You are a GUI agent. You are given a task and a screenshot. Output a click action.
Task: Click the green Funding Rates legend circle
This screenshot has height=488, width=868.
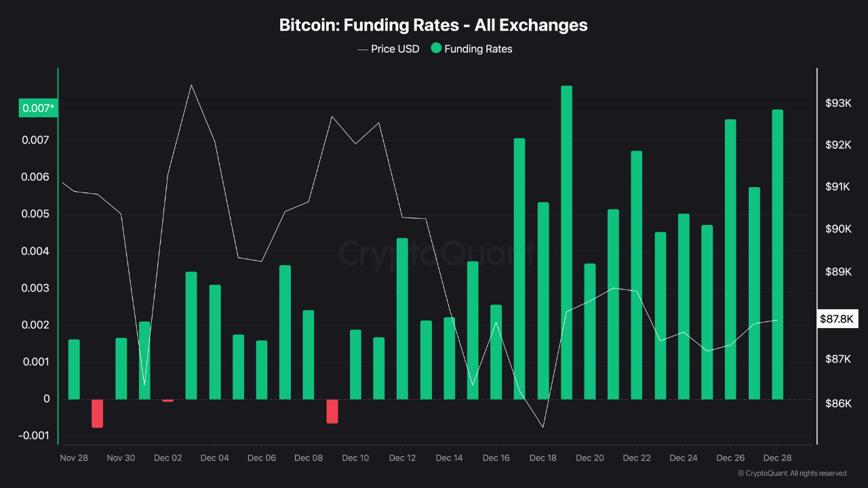(436, 49)
